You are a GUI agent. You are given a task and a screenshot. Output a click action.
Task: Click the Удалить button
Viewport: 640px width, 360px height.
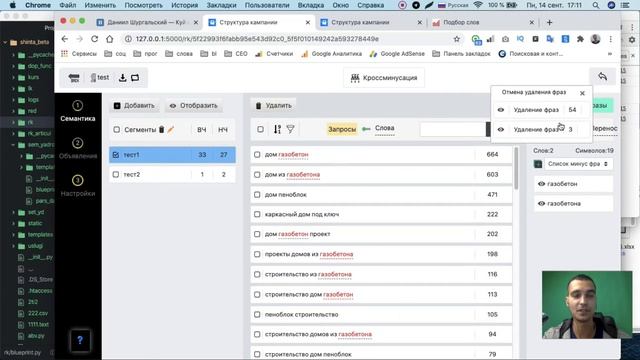(x=273, y=106)
